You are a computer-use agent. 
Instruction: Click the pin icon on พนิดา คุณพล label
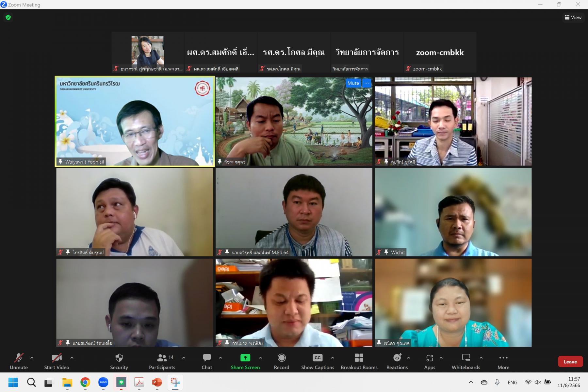379,343
